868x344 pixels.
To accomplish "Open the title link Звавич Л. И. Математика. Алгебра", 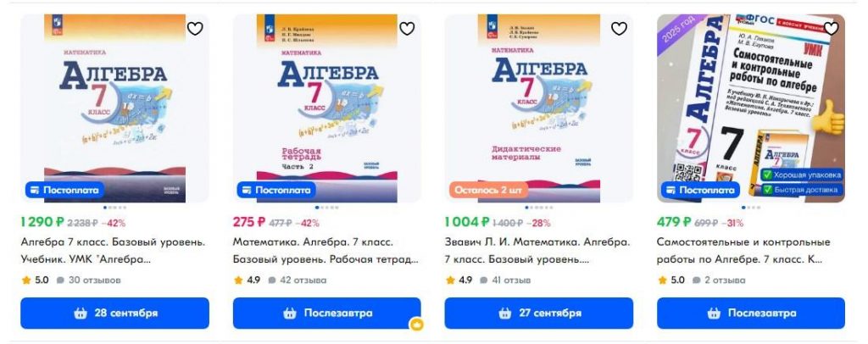I will (x=537, y=242).
